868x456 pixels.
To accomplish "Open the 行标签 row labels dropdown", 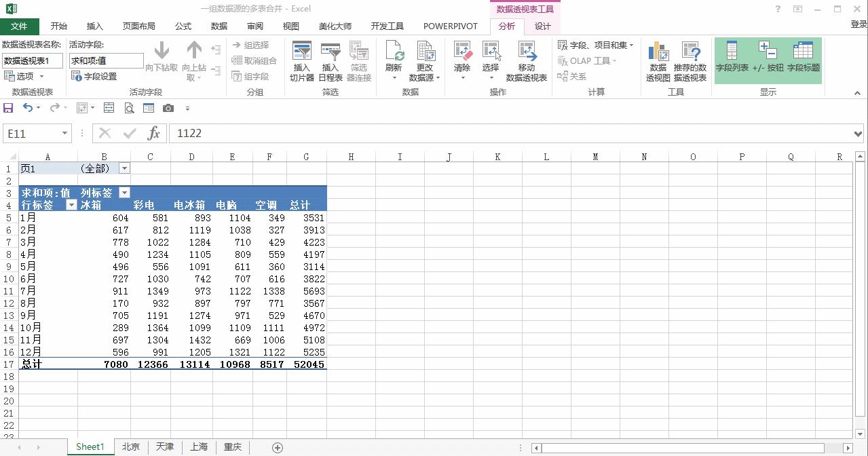I will [x=71, y=205].
